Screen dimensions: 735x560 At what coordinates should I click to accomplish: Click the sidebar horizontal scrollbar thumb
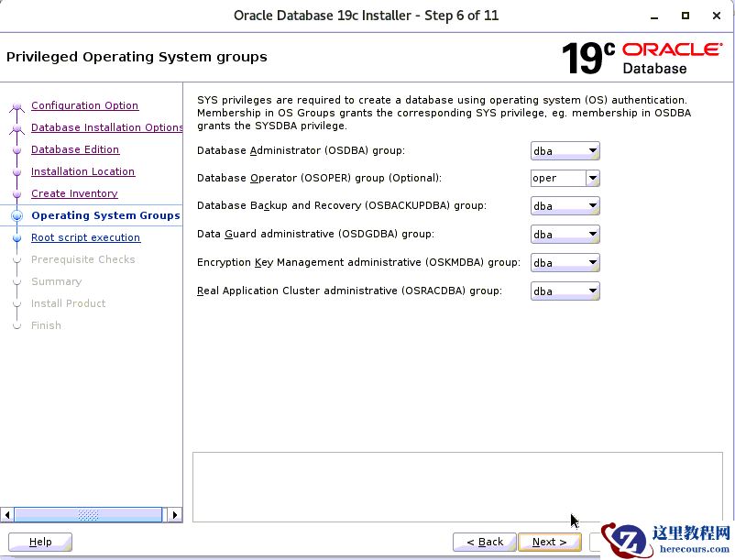[88, 514]
